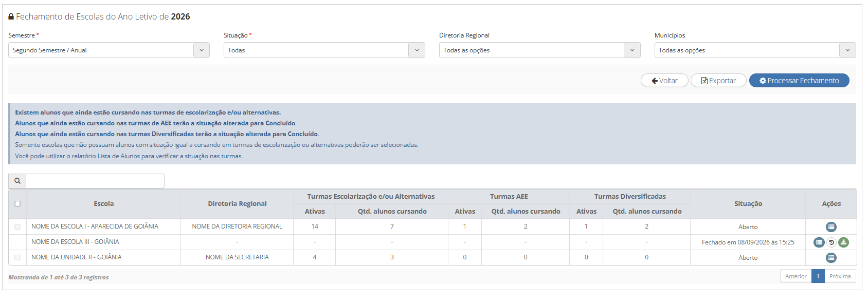Open the Diretoria Regional dropdown
The height and width of the screenshot is (303, 868).
tap(540, 50)
